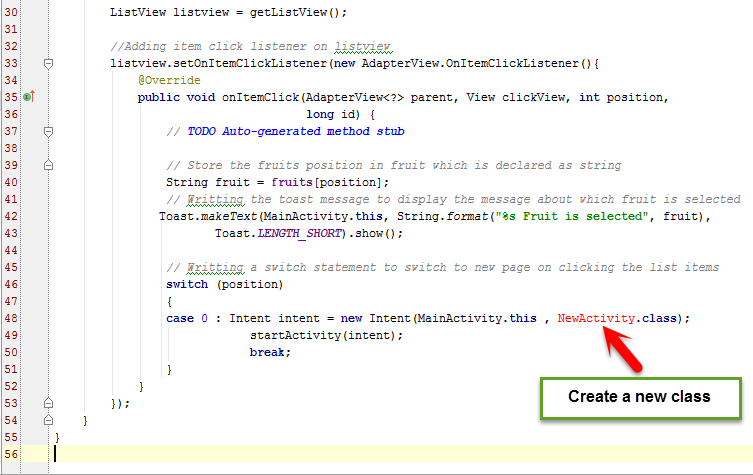Viewport: 753px width, 475px height.
Task: Click Toast.makeText on line 42
Action: pyautogui.click(x=208, y=216)
